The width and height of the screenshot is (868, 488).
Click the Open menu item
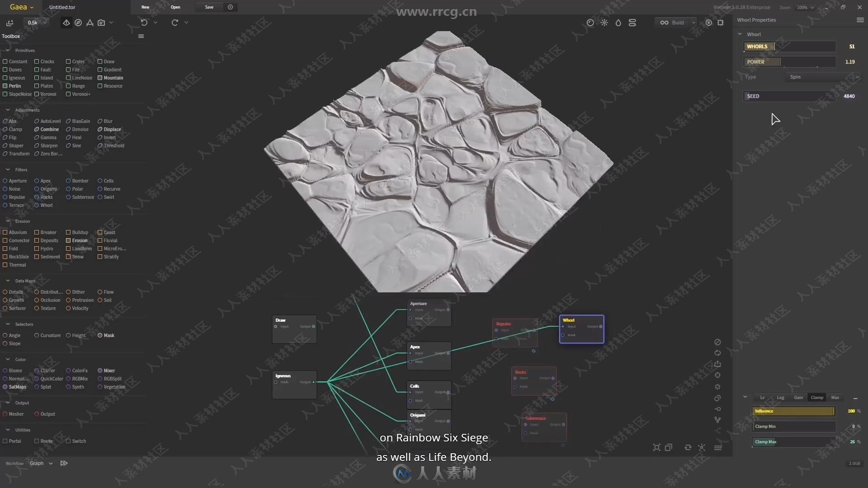click(175, 7)
